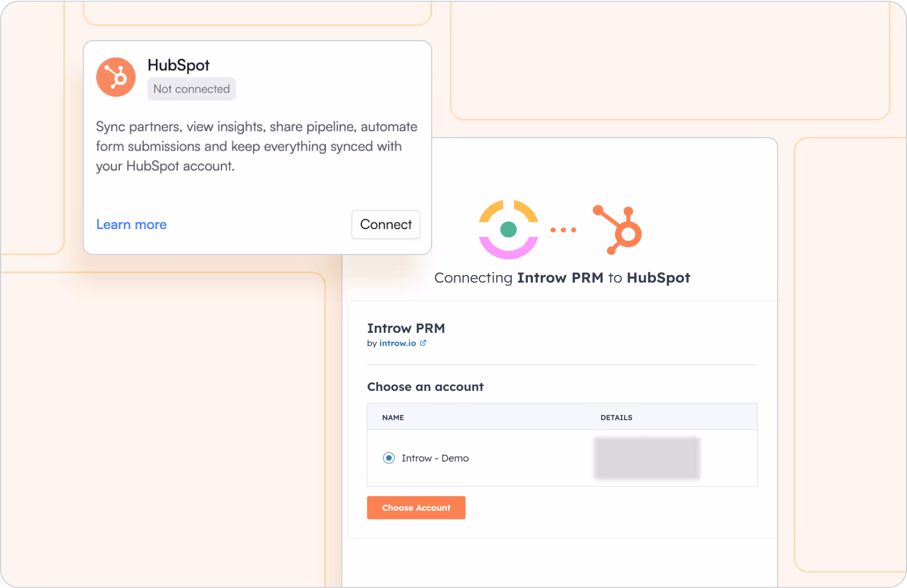
Task: Click the Introw PRM heading
Action: pos(406,328)
